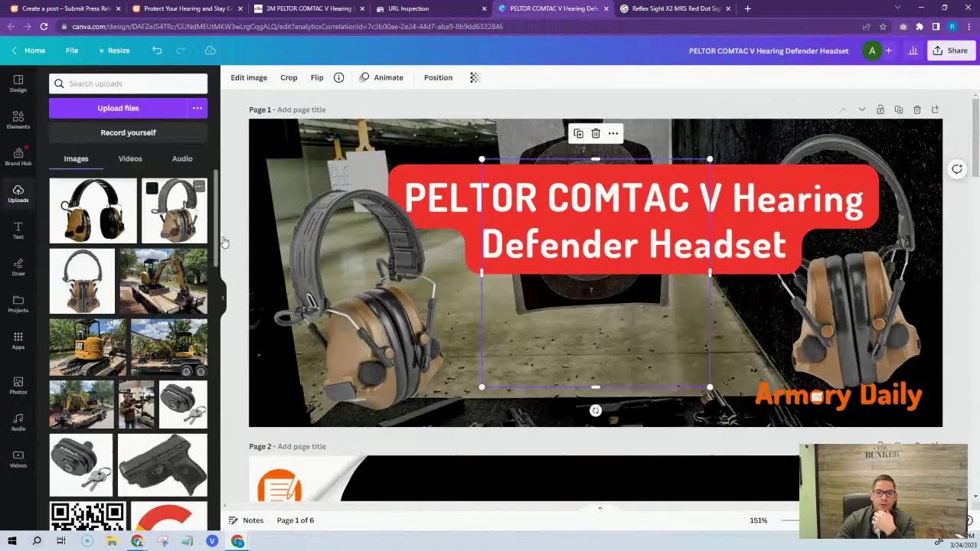Open Windows Start menu

click(12, 541)
